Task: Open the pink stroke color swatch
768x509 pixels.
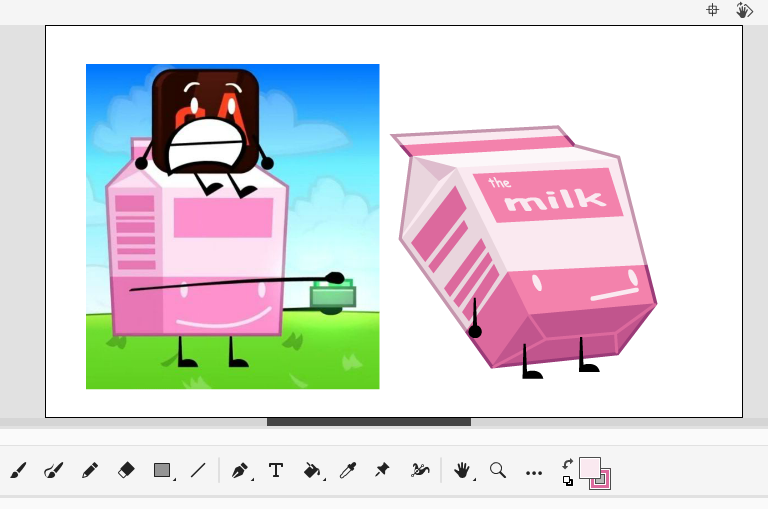Action: click(x=603, y=482)
